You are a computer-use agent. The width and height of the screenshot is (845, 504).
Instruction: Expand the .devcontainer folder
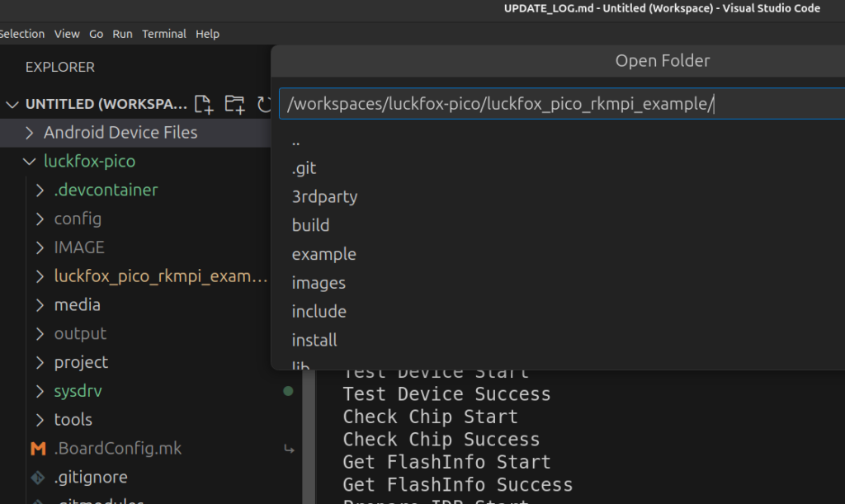tap(40, 190)
